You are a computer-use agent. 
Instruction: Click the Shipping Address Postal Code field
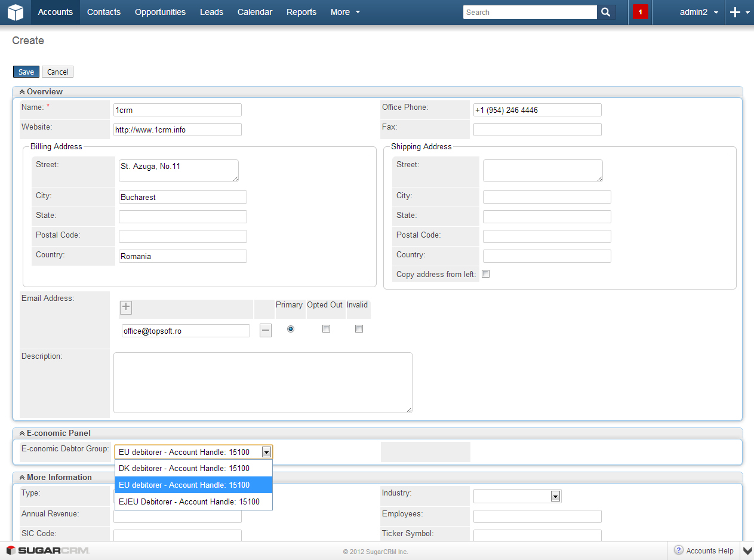coord(547,236)
